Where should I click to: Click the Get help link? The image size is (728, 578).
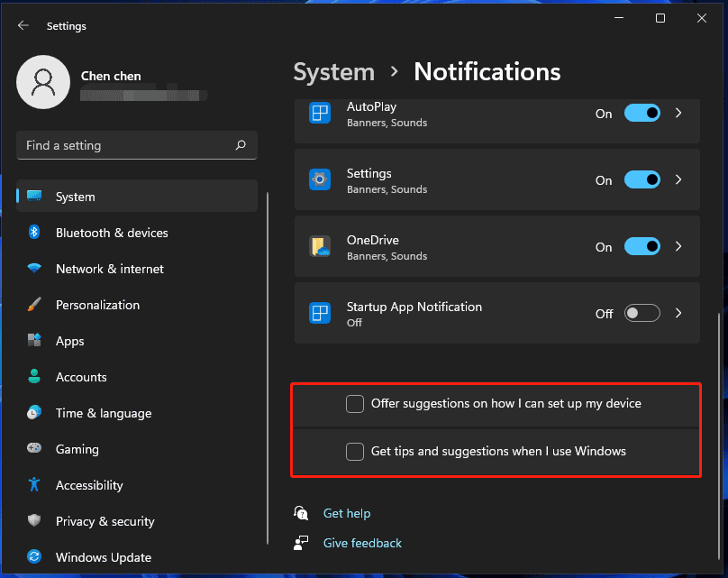347,513
